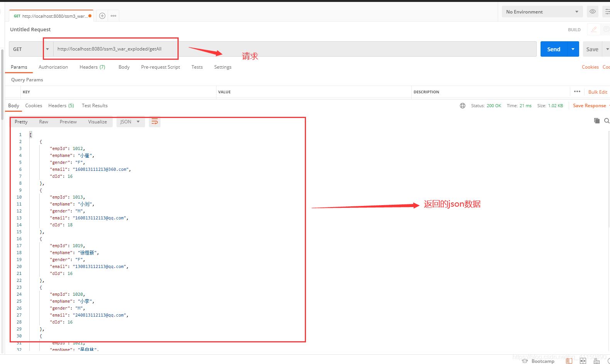Copy the response body with copy icon
The height and width of the screenshot is (364, 610).
pyautogui.click(x=597, y=121)
